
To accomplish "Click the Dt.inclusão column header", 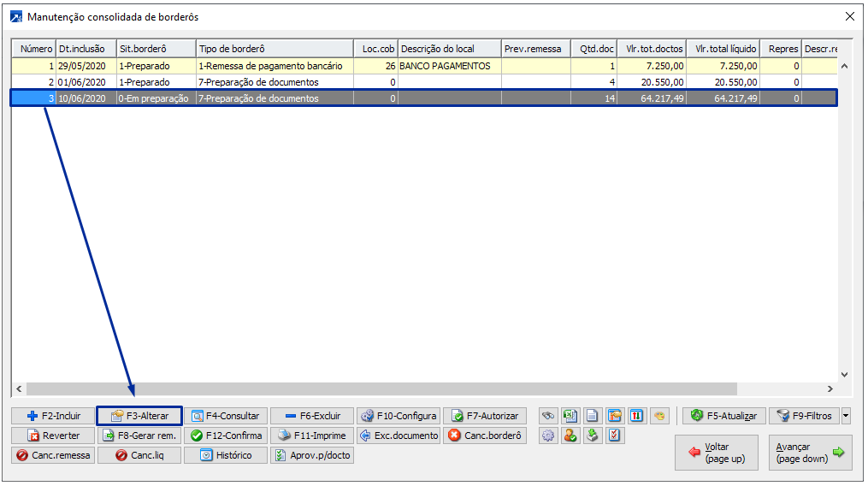I will [x=86, y=49].
